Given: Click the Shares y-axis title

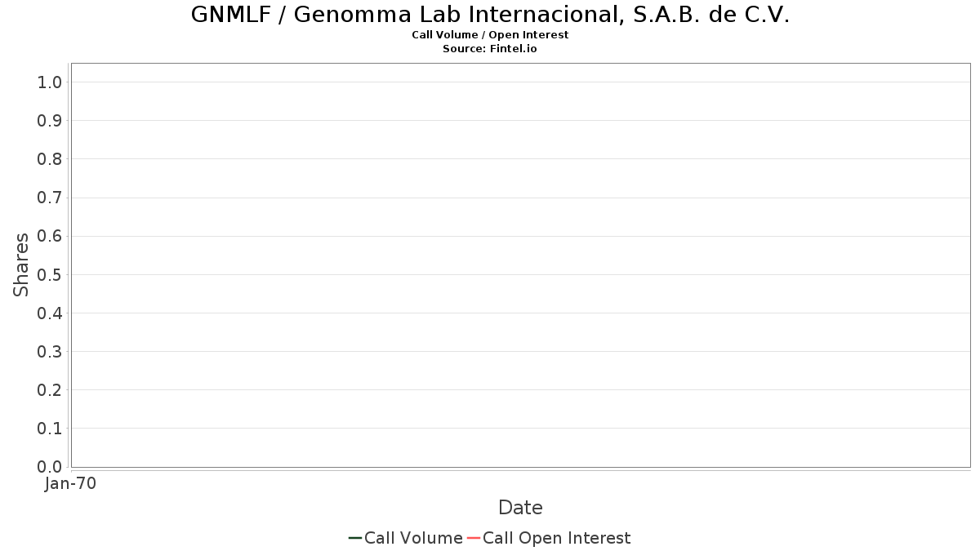Looking at the screenshot, I should point(21,264).
